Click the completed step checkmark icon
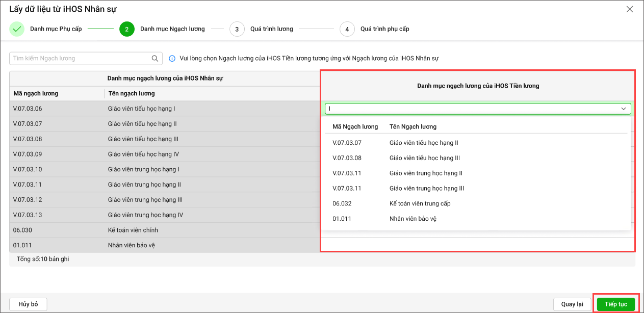The height and width of the screenshot is (313, 644). (17, 29)
